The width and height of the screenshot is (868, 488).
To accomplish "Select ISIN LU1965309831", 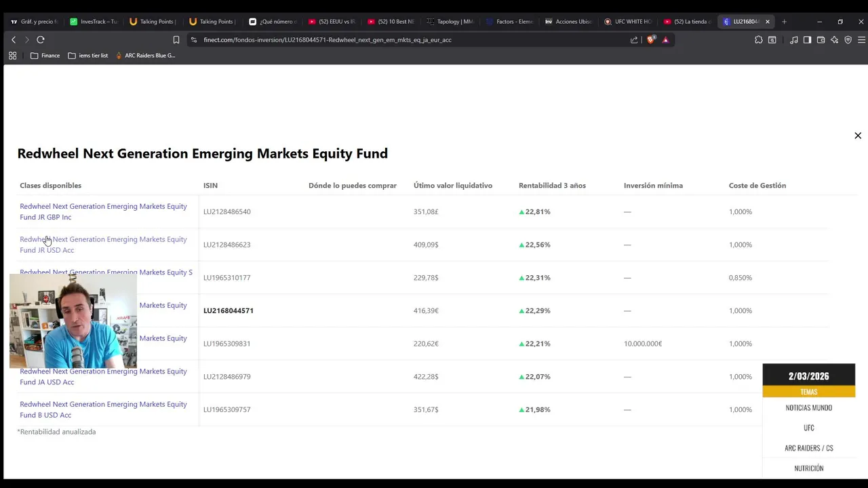I will pyautogui.click(x=227, y=344).
